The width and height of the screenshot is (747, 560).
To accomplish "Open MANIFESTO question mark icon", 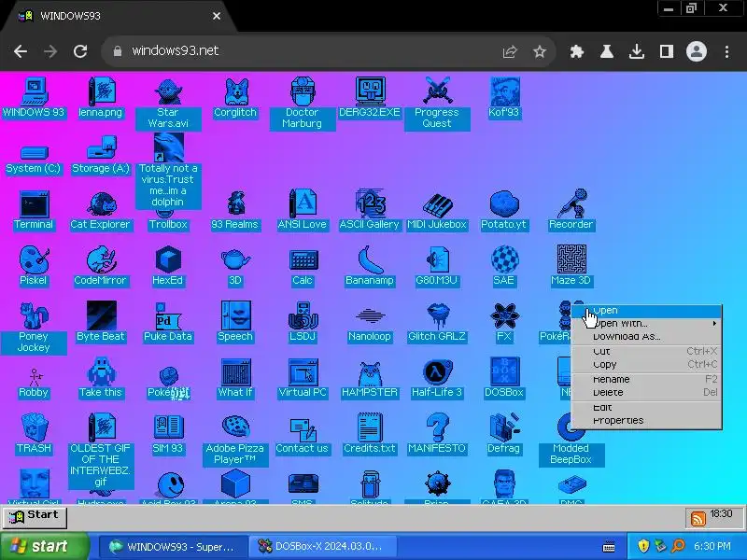I will [437, 427].
